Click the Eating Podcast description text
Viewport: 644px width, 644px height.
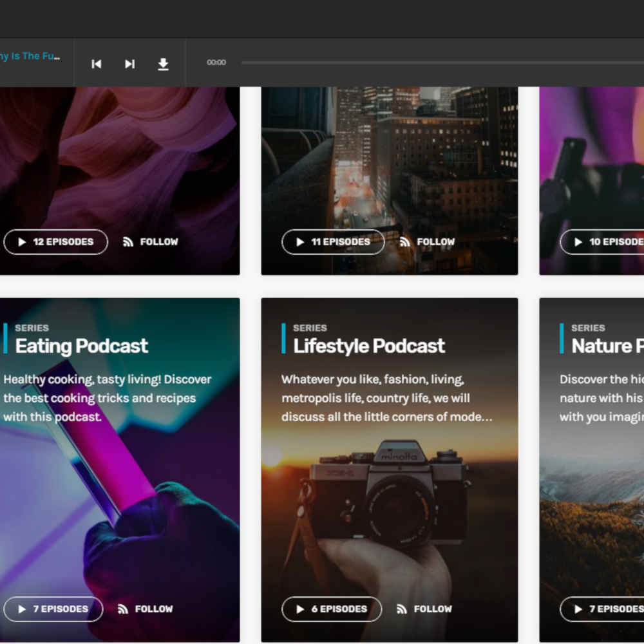pyautogui.click(x=108, y=398)
